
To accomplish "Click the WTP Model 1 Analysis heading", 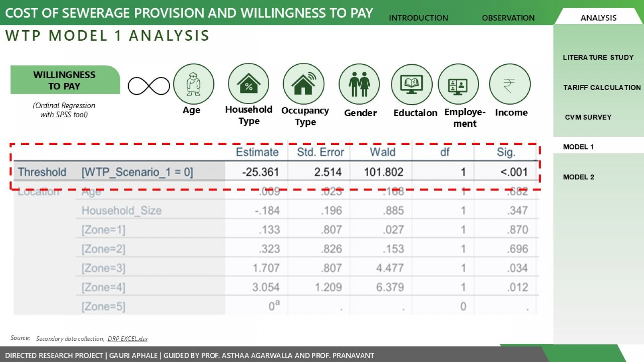I will point(107,36).
